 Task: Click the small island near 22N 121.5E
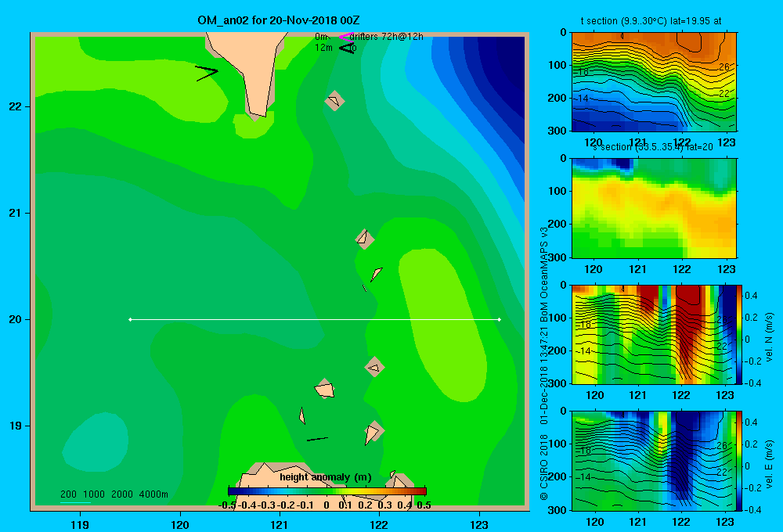click(334, 101)
